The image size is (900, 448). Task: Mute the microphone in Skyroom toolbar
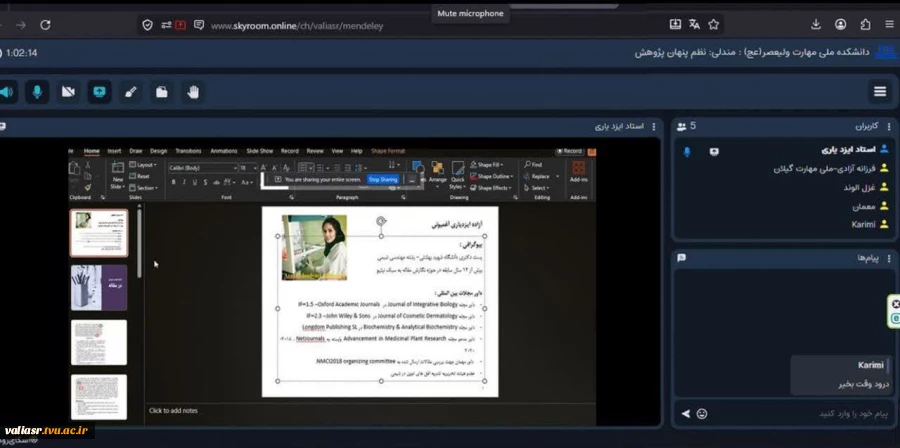(x=37, y=92)
